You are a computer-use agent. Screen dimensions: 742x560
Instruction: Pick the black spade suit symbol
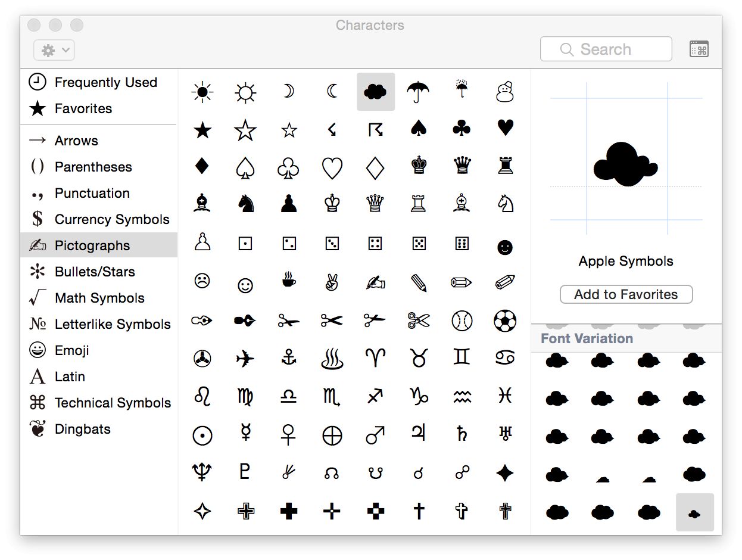pos(419,129)
